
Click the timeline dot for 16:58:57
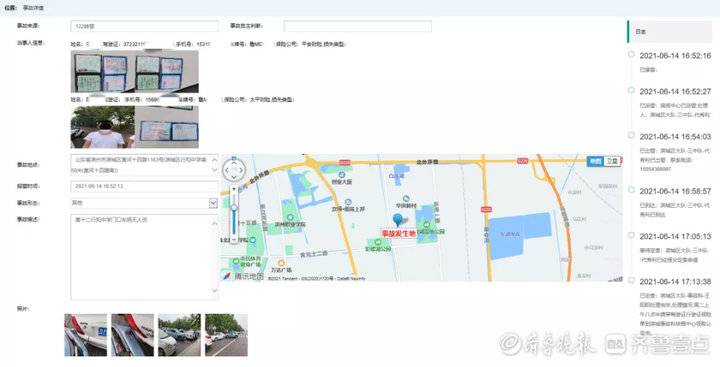631,190
